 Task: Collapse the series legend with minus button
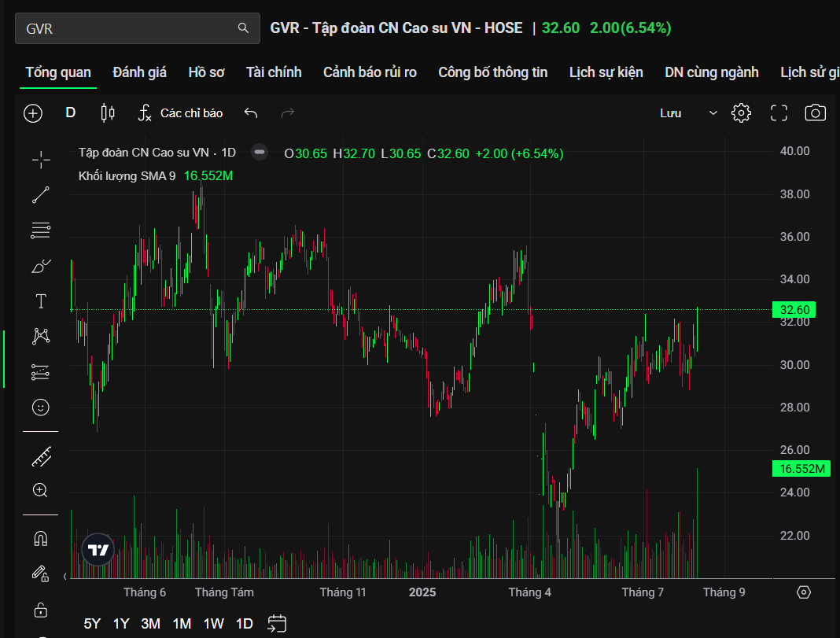coord(260,152)
